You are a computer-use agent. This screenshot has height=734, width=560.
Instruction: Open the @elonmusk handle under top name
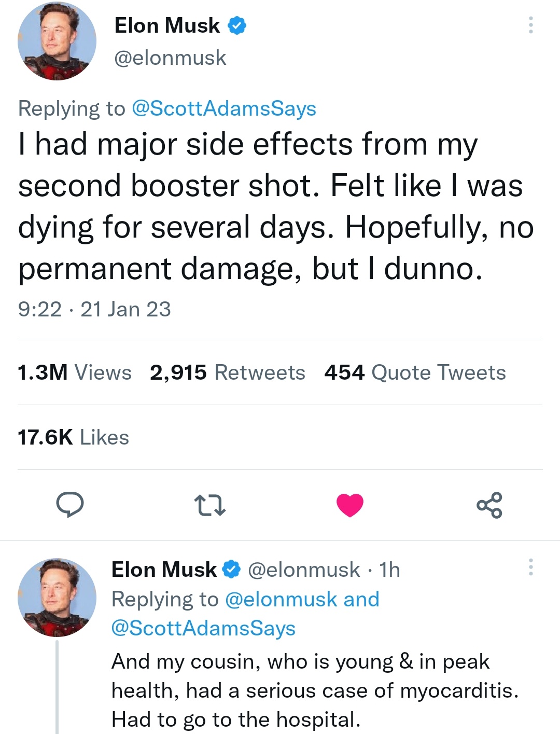pyautogui.click(x=170, y=58)
